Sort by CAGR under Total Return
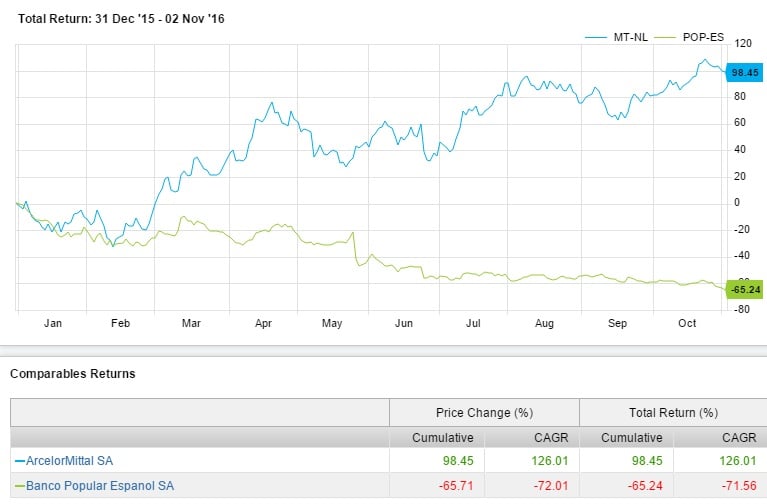 [x=740, y=438]
